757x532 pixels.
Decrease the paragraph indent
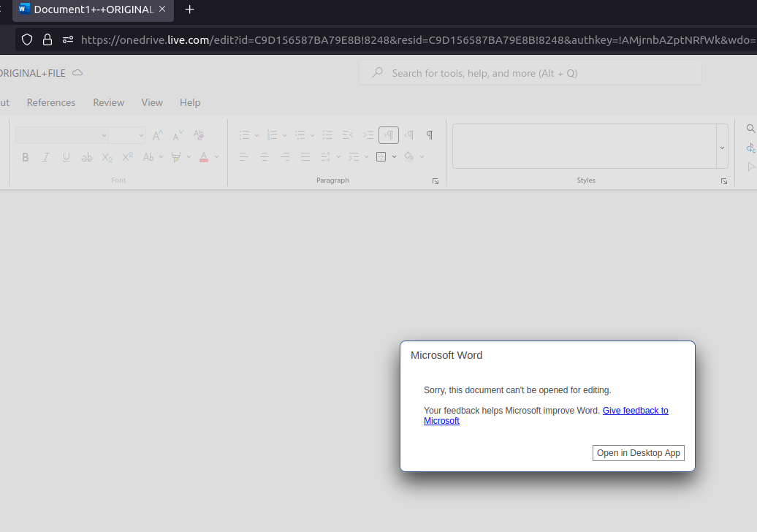(x=348, y=135)
